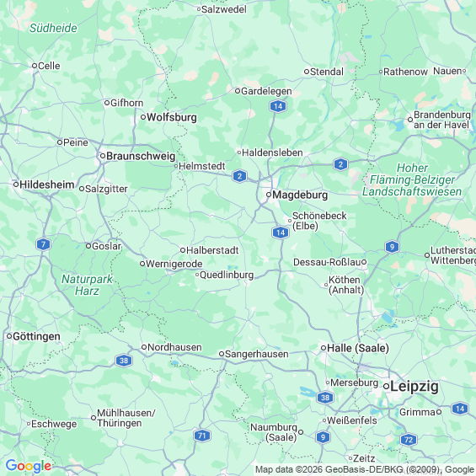Image resolution: width=476 pixels, height=476 pixels.
Task: Select the Braunschweig city label
Action: point(141,156)
